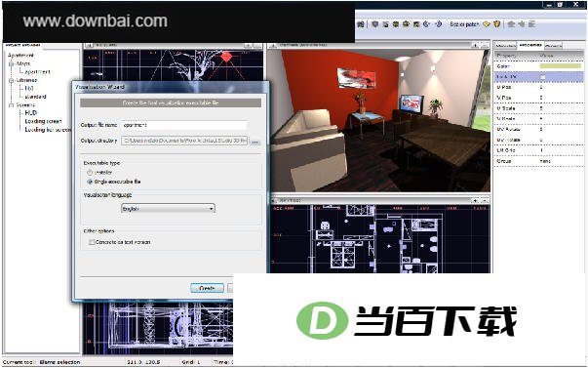Viewport: 588px width, 368px height.
Task: Select the U Scale property row
Action: point(538,108)
